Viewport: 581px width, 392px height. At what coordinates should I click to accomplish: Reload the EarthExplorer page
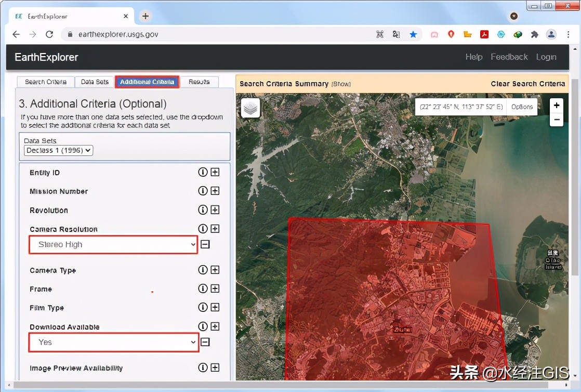coord(49,34)
